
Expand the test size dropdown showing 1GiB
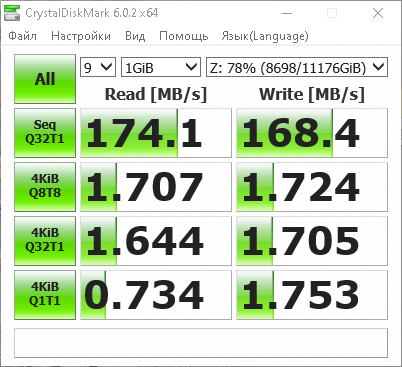(x=161, y=67)
